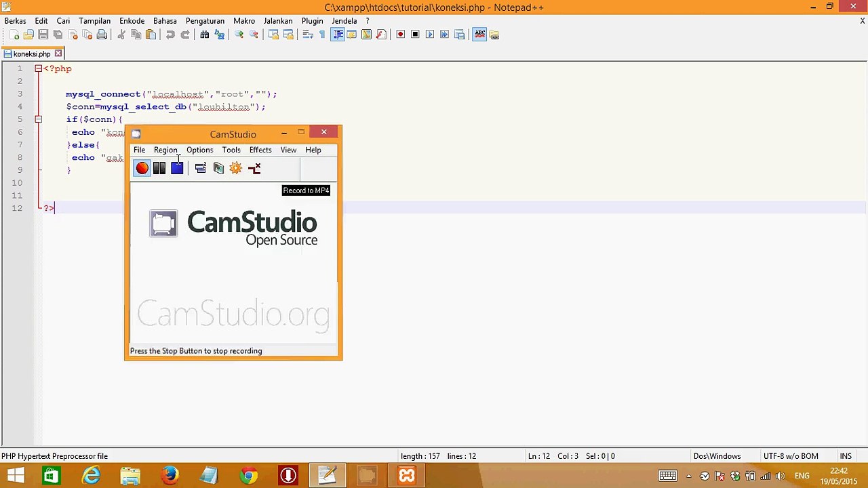Click CamStudio icon with red X
This screenshot has height=488, width=868.
click(254, 168)
